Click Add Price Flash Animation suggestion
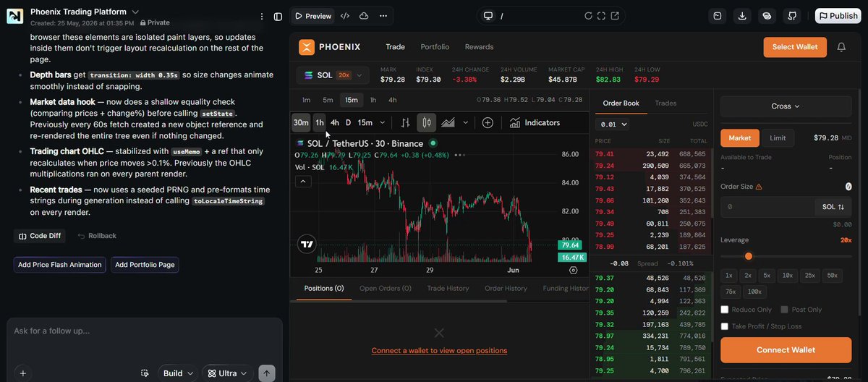This screenshot has height=382, width=868. (x=59, y=265)
